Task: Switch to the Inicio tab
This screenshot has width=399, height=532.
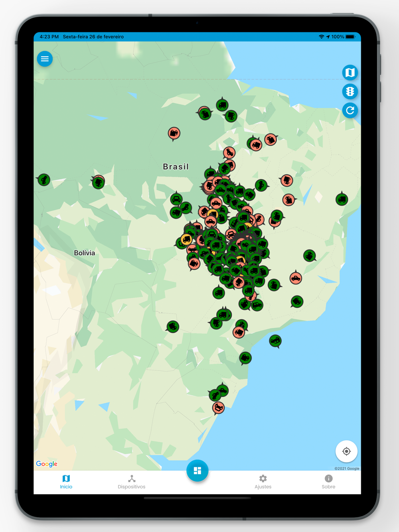Action: click(66, 482)
